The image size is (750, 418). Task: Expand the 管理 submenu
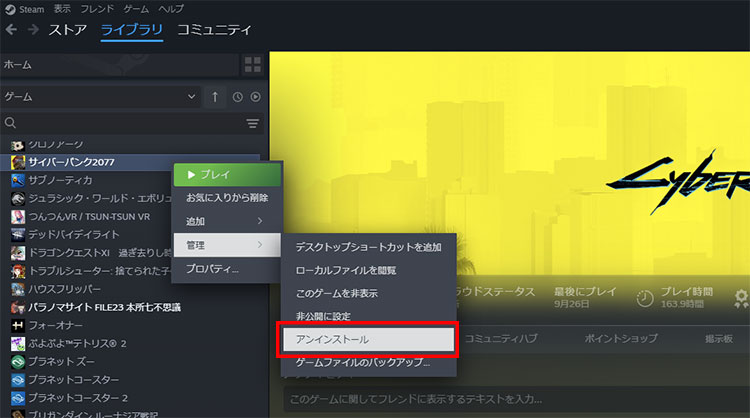(x=227, y=245)
